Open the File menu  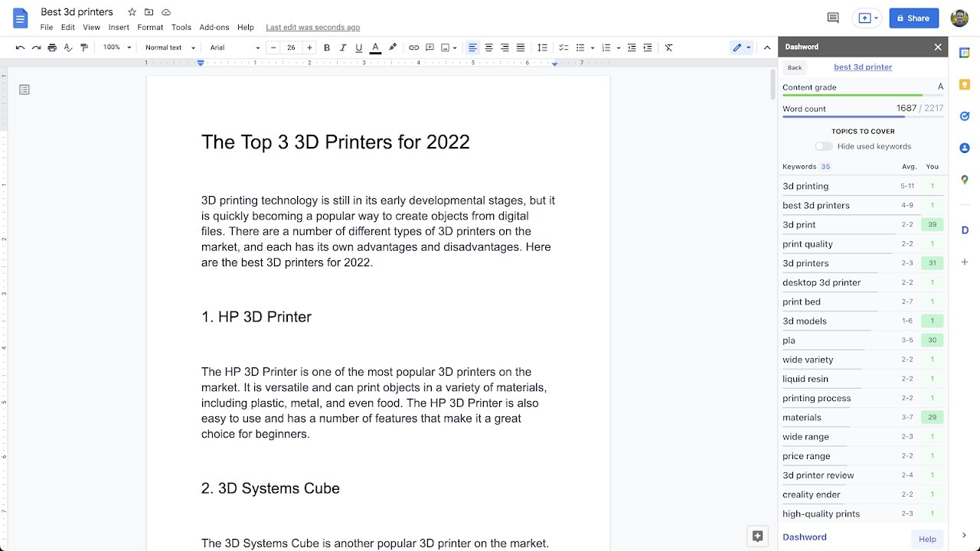47,27
